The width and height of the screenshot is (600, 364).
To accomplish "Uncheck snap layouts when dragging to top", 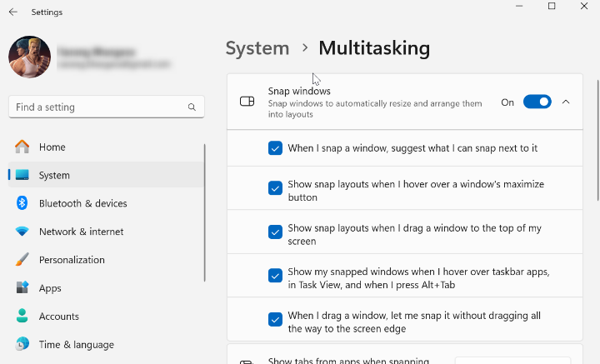I will (x=275, y=232).
